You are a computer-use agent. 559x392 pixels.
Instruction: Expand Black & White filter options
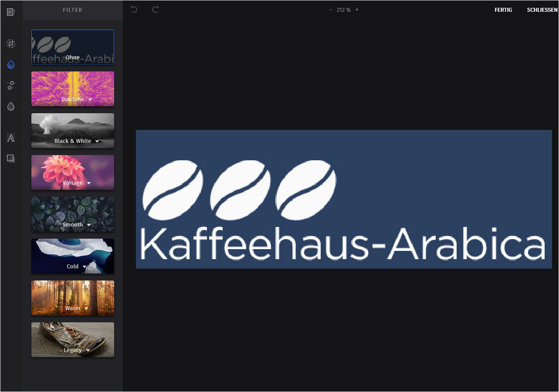[x=97, y=142]
